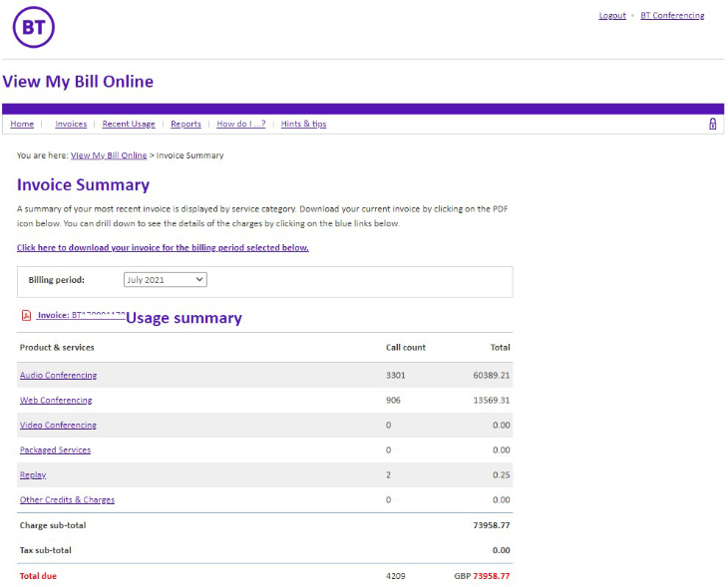Open the Reports menu item
This screenshot has height=587, width=728.
pyautogui.click(x=185, y=124)
